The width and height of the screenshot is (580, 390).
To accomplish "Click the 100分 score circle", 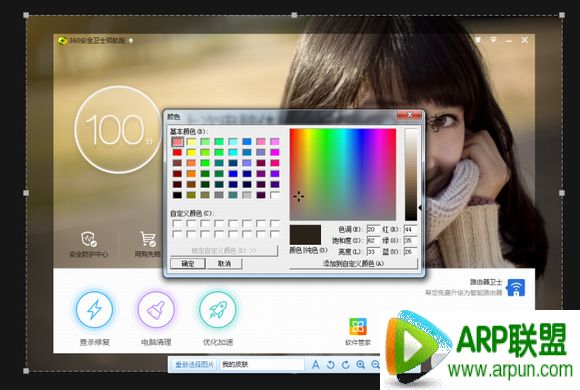I will pyautogui.click(x=118, y=130).
